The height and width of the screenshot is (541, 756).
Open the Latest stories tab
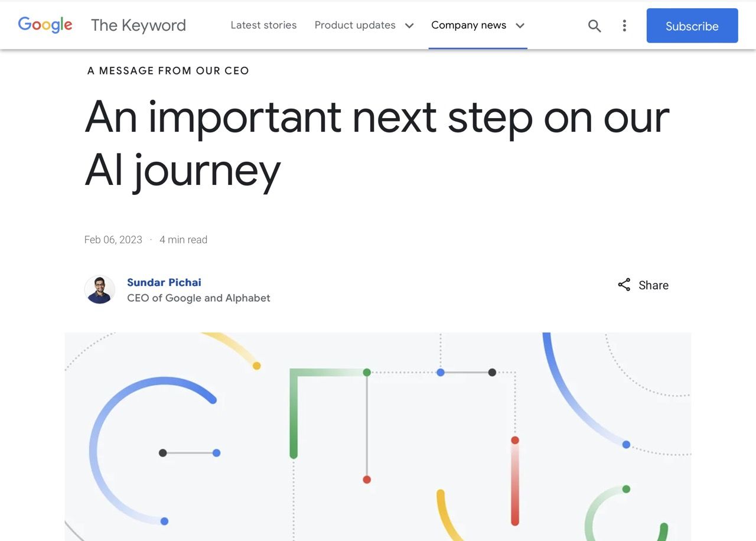(x=263, y=25)
